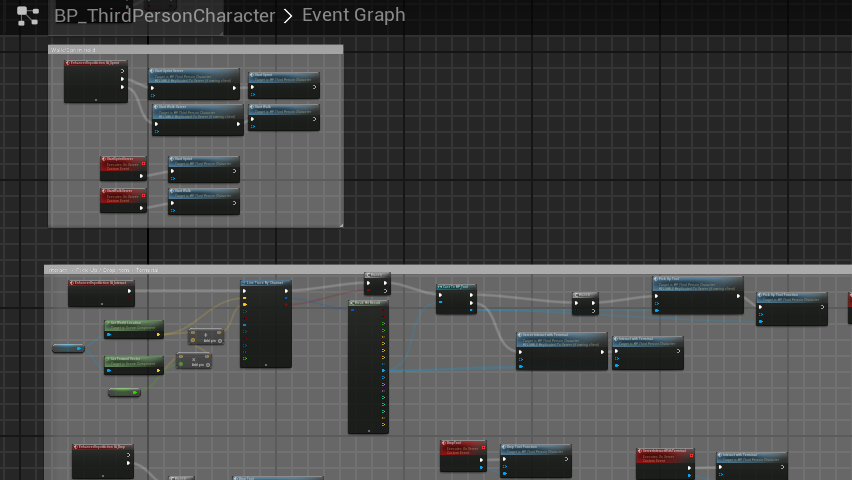Select the Cast To BP_Tool node

tap(456, 299)
